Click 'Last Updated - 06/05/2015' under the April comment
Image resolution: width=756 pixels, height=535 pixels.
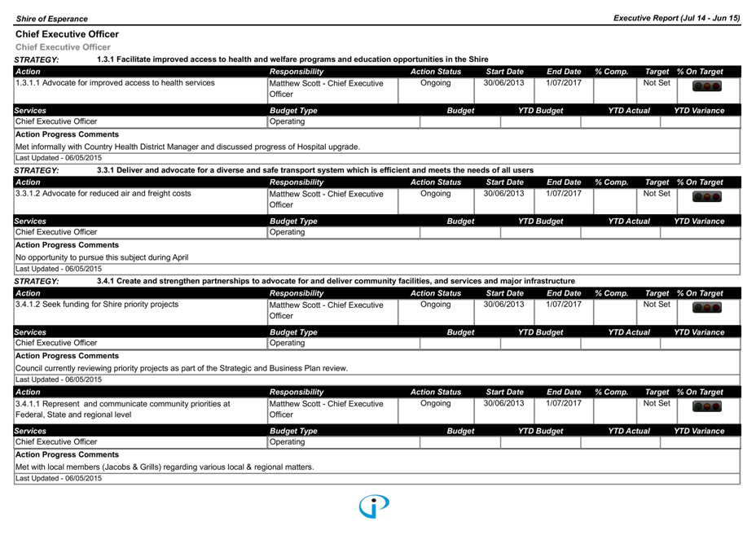point(59,269)
